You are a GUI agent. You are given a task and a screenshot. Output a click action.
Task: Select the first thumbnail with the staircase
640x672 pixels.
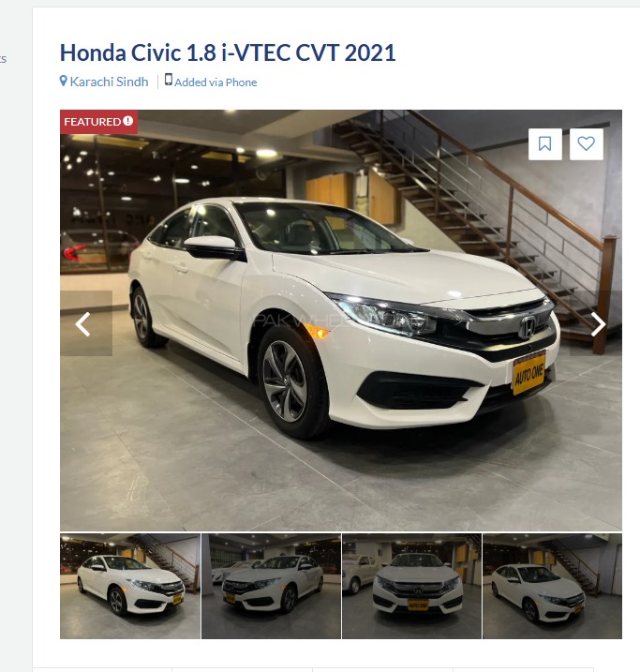click(130, 586)
